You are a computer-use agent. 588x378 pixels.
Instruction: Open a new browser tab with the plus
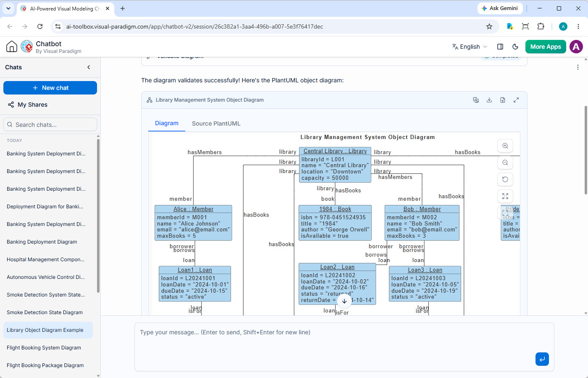pos(123,8)
